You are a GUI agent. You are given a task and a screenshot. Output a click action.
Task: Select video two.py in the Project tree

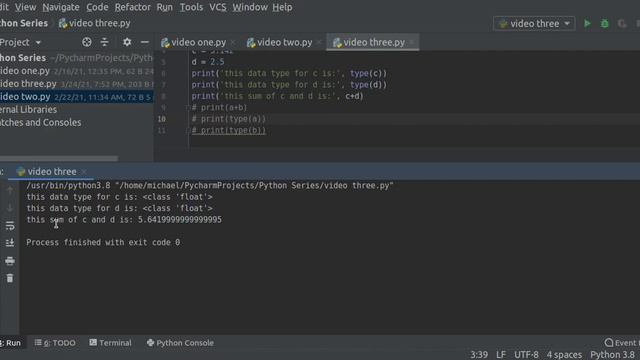(77, 97)
